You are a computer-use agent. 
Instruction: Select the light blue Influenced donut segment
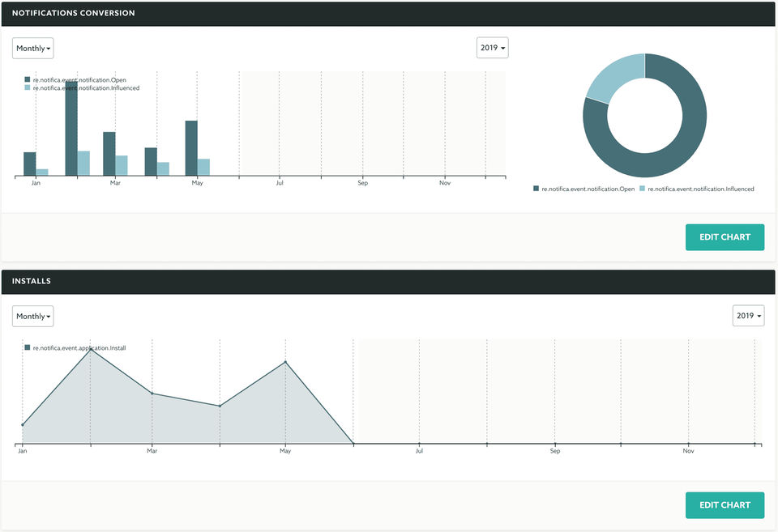tap(614, 77)
